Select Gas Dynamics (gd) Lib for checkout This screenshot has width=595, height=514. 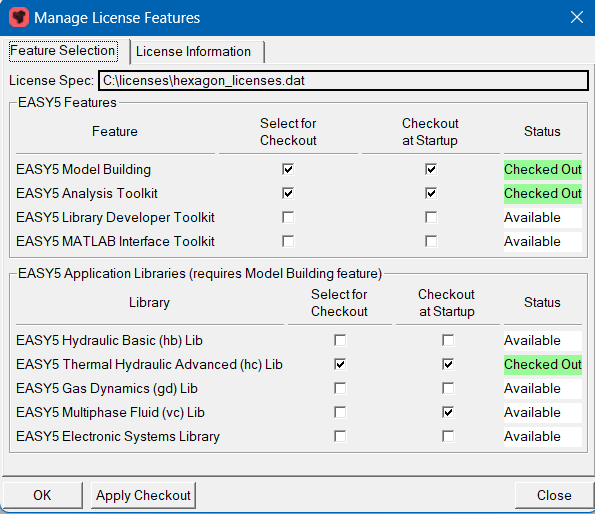click(340, 388)
